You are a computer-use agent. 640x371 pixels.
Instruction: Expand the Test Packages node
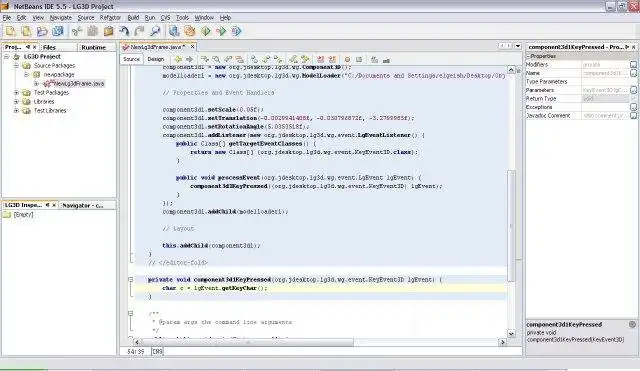16,93
